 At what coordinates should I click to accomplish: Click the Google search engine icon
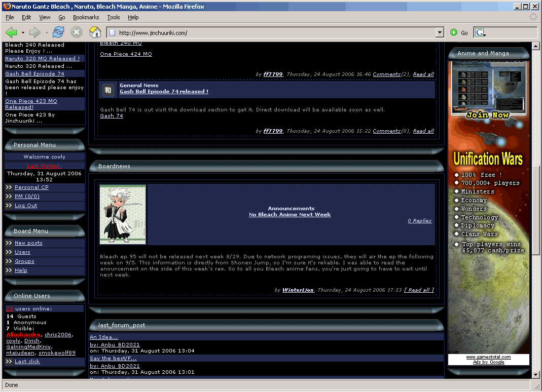480,32
